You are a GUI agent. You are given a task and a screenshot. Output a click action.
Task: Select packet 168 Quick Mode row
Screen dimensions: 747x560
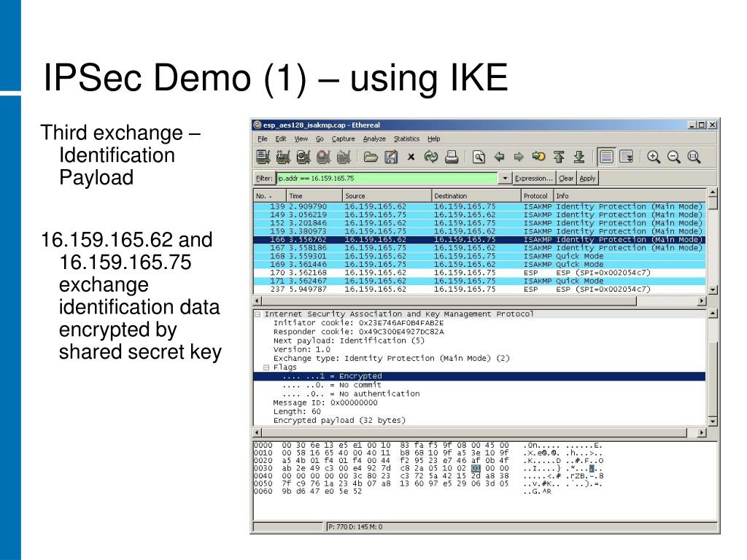(479, 256)
